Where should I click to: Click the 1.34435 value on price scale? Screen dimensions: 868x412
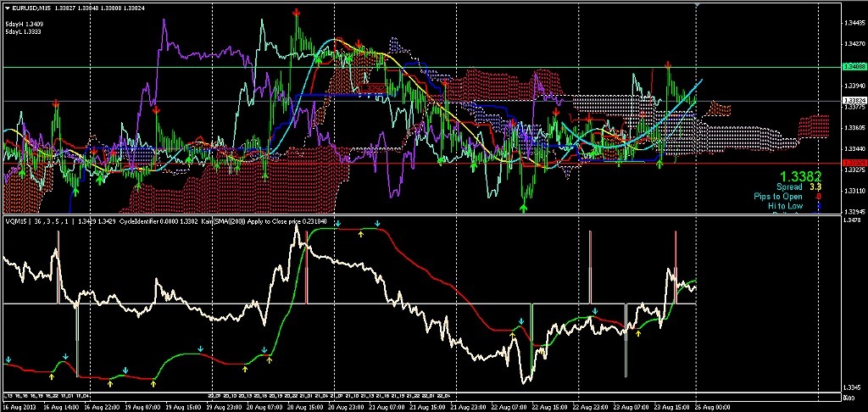854,24
